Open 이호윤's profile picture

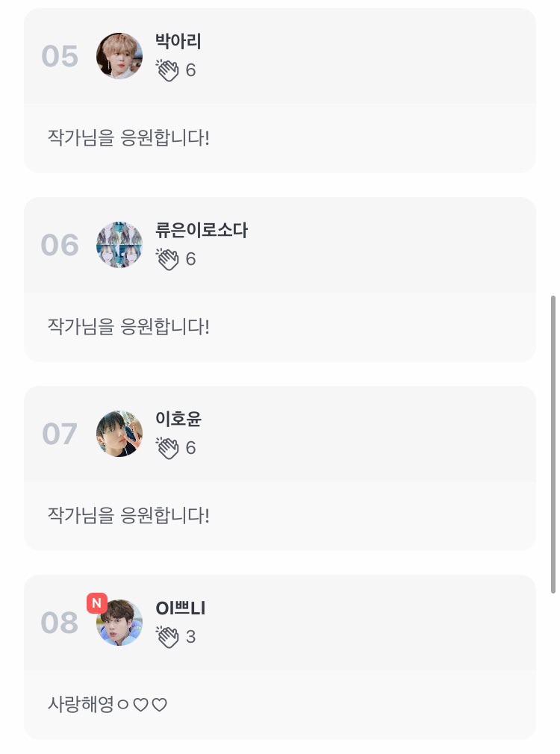pos(119,434)
